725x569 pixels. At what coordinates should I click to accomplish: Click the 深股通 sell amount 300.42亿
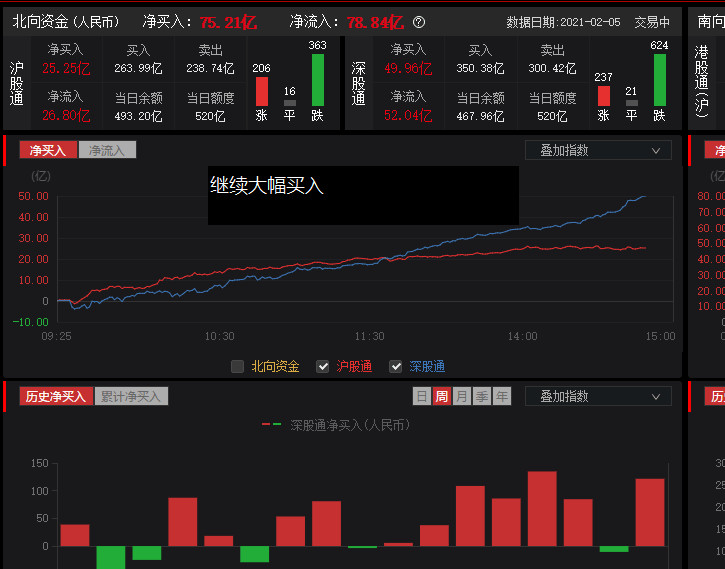(x=552, y=68)
